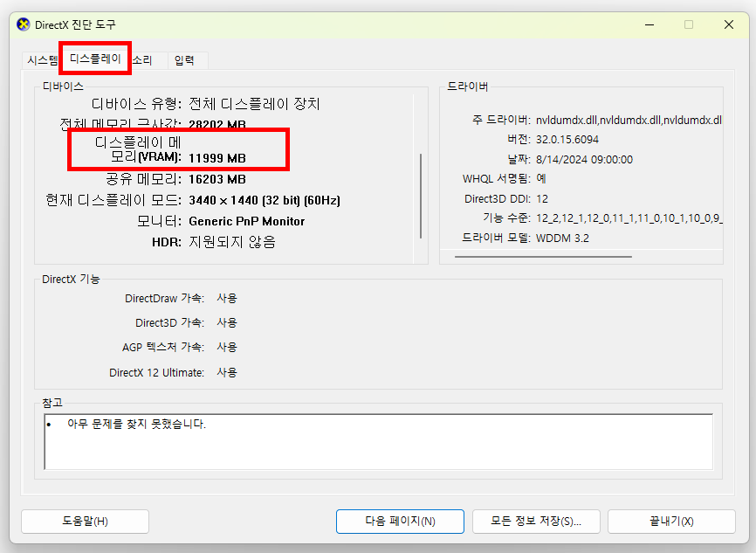The image size is (756, 553).
Task: Save all information with 모든 정보 저장(S)
Action: [536, 522]
